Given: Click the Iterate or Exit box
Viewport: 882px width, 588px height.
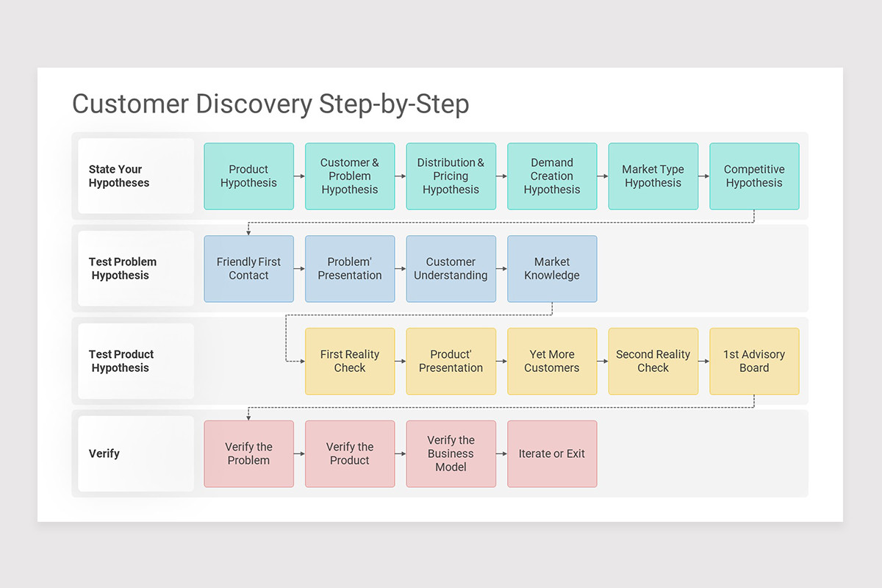Looking at the screenshot, I should click(x=552, y=453).
